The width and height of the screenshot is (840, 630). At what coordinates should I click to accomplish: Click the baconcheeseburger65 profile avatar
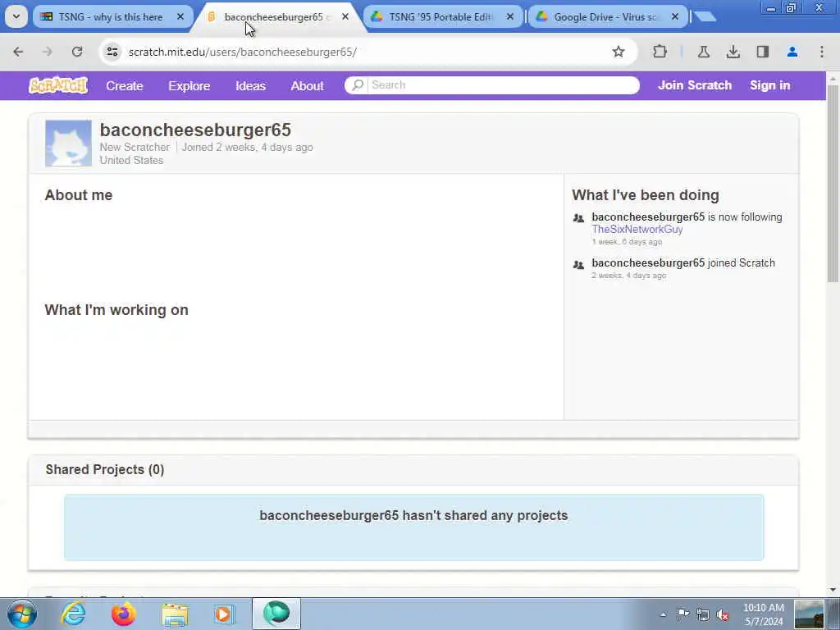tap(69, 143)
